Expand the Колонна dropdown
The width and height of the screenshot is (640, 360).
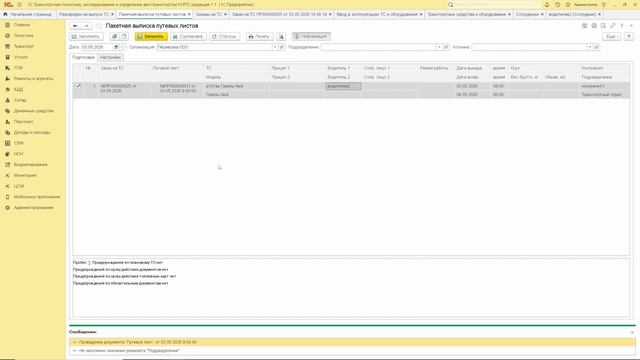click(x=590, y=47)
